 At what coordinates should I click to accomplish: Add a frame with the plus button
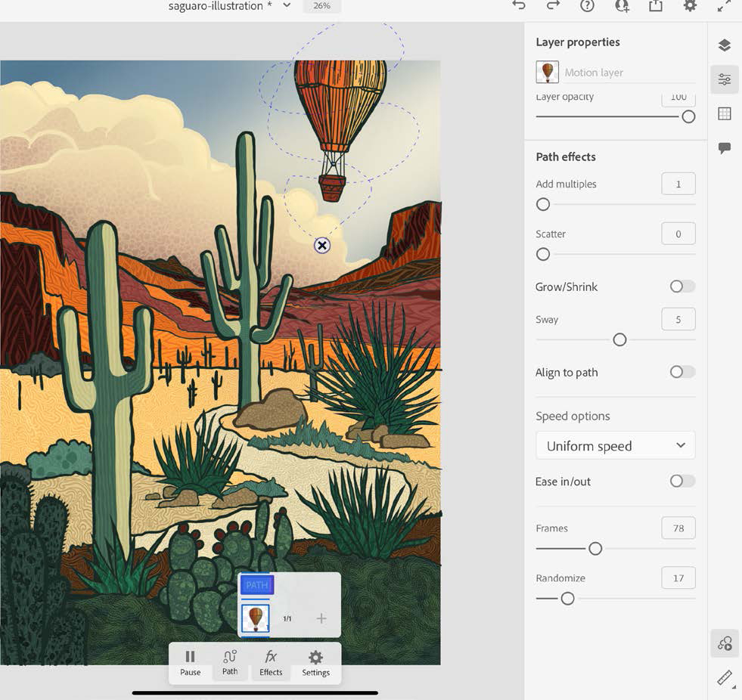coord(321,618)
